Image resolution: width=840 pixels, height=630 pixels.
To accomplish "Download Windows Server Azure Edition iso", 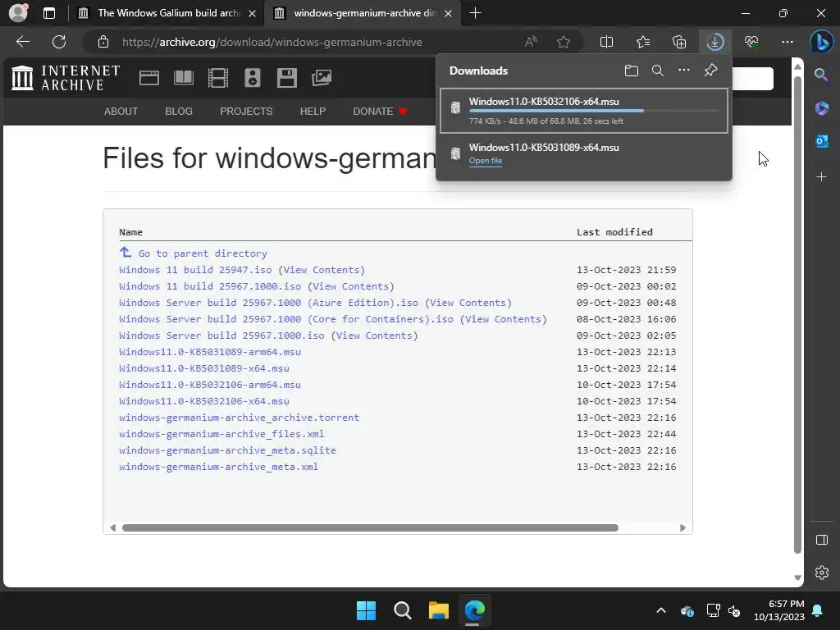I will point(268,303).
